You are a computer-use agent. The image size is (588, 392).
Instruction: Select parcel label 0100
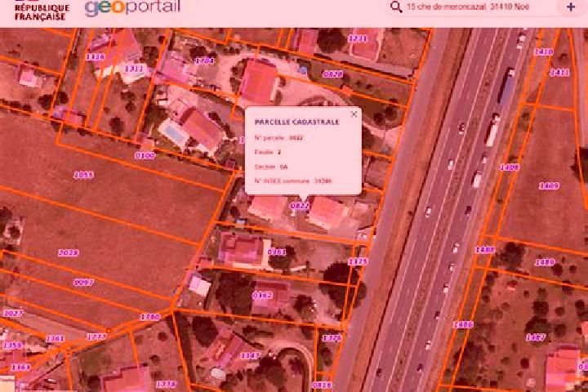pos(145,156)
